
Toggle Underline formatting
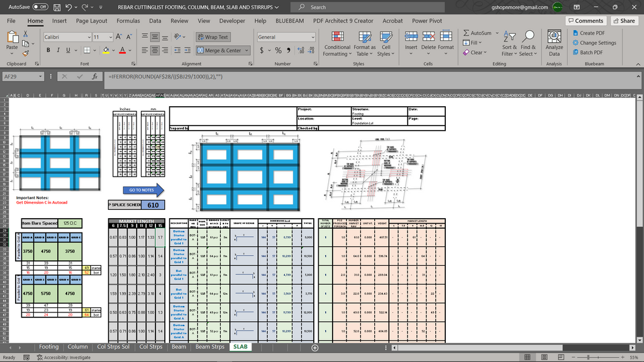point(68,50)
